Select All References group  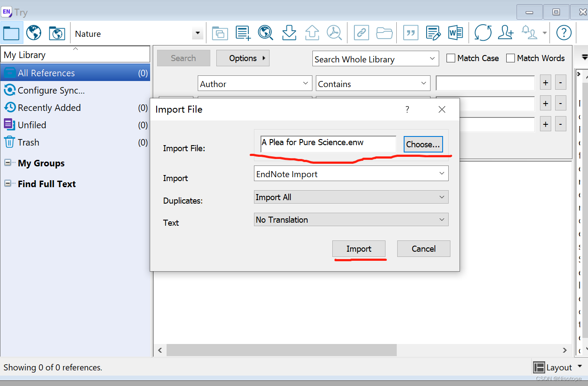click(x=75, y=73)
